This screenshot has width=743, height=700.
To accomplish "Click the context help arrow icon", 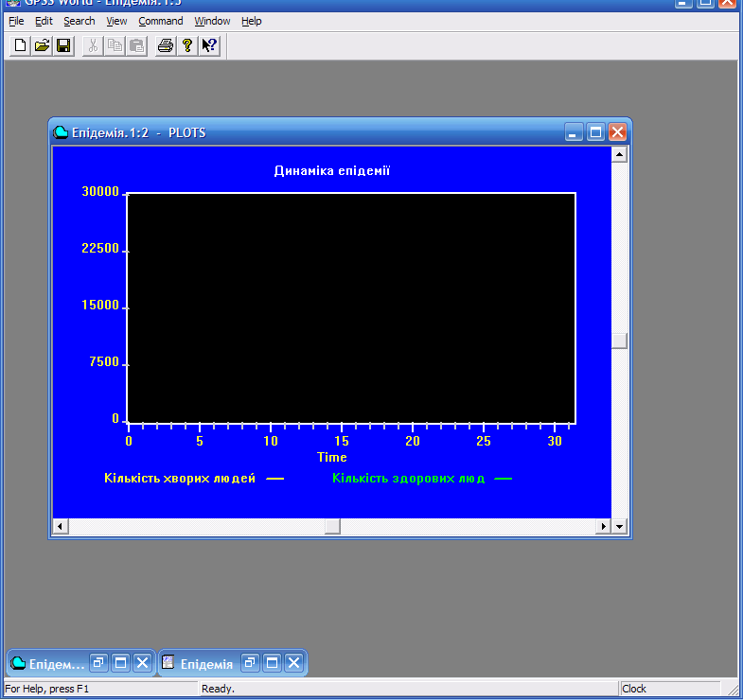I will click(x=209, y=45).
